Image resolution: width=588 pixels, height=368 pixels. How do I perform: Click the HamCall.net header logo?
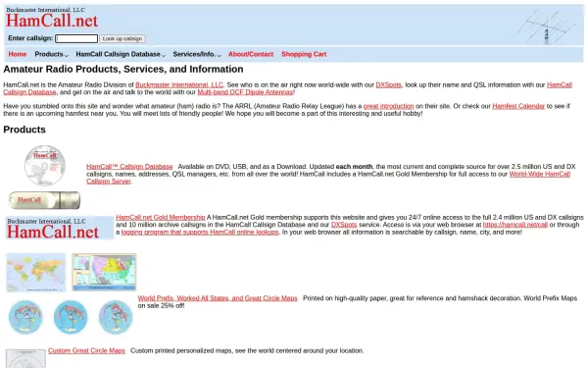[52, 18]
